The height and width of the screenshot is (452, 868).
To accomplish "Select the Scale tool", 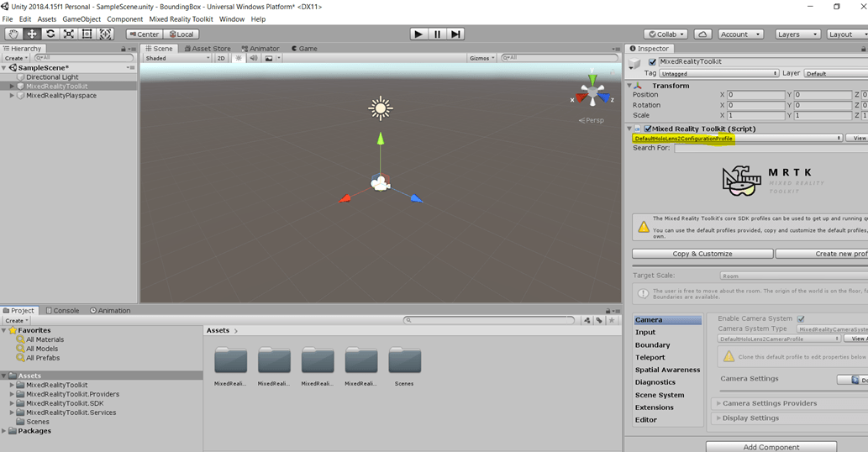I will pos(69,34).
